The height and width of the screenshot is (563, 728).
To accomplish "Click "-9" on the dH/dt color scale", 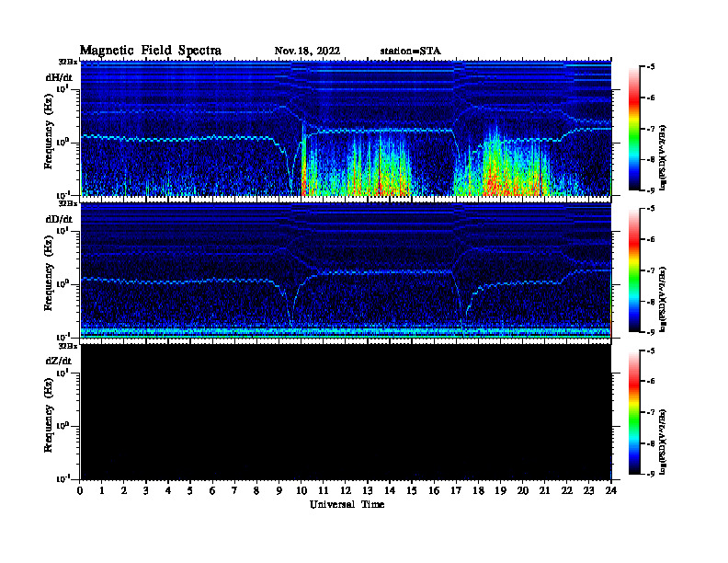I will 651,190.
